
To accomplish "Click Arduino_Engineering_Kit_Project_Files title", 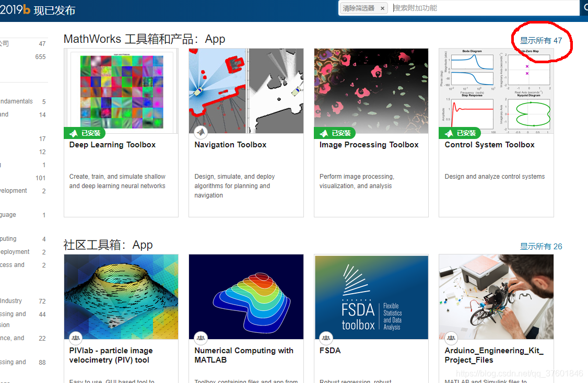I will point(494,355).
